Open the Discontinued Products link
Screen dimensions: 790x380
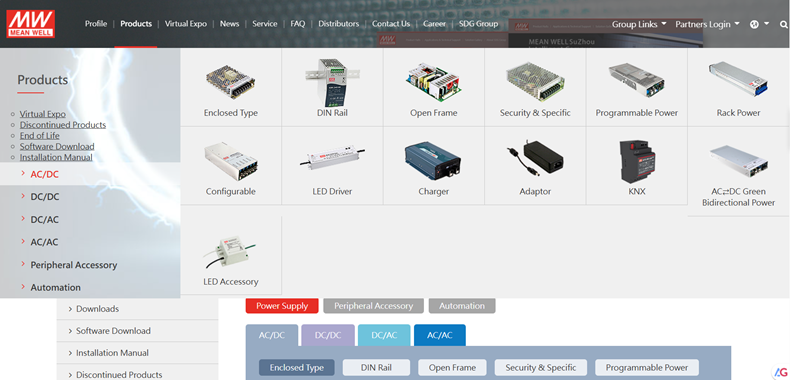[63, 124]
